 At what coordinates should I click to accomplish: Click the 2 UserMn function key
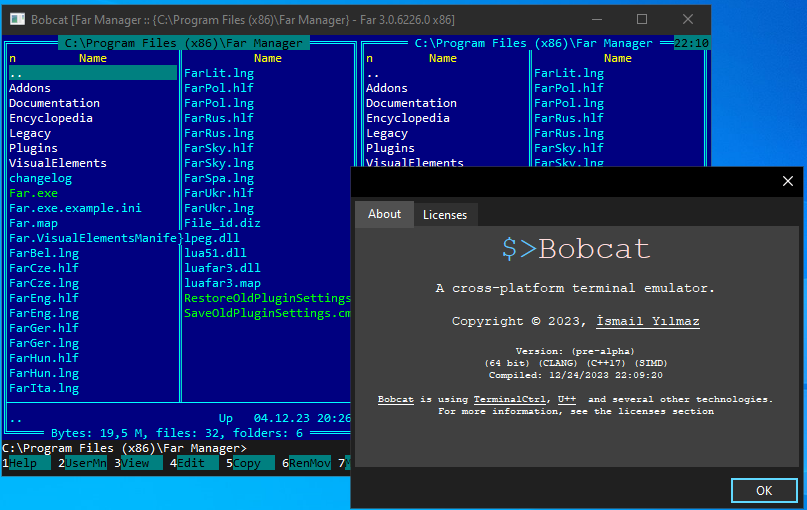[82, 463]
